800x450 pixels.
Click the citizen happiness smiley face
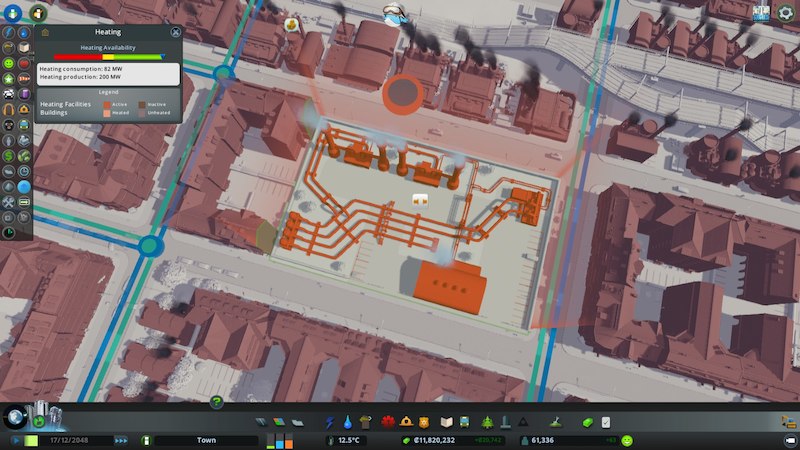tap(627, 440)
